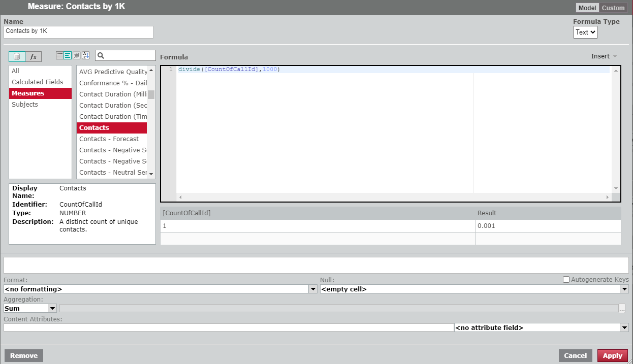Image resolution: width=633 pixels, height=364 pixels.
Task: Toggle the crossed-out eye hidden-items icon
Action: [76, 55]
